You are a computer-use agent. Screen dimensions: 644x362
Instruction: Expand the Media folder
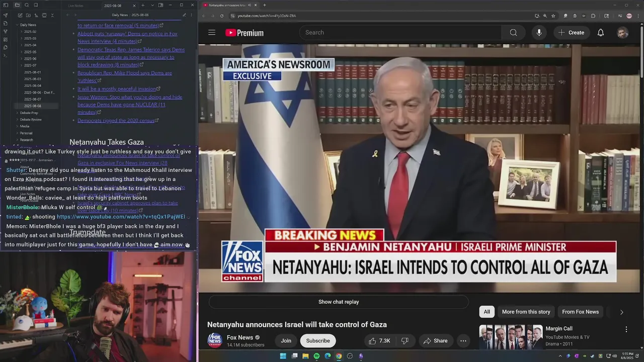[x=17, y=126]
